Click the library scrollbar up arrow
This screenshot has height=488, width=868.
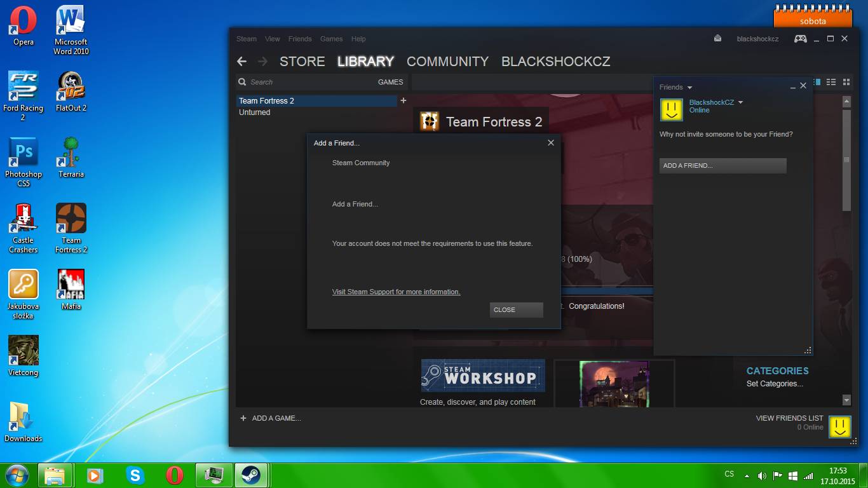846,101
